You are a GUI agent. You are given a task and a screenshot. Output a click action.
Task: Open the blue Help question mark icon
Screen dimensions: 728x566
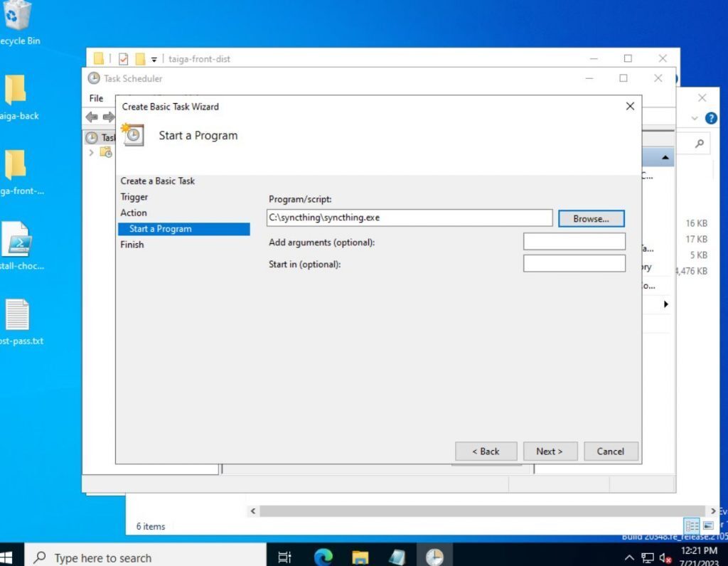(x=710, y=118)
